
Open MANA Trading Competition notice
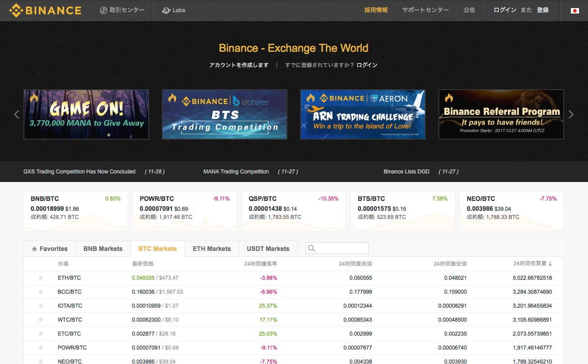[x=236, y=172]
